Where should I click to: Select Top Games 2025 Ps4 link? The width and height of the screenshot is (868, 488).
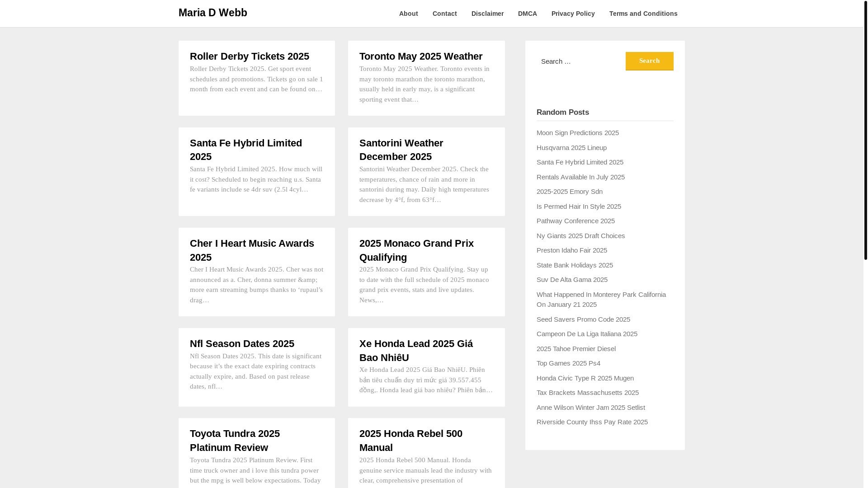(x=568, y=363)
